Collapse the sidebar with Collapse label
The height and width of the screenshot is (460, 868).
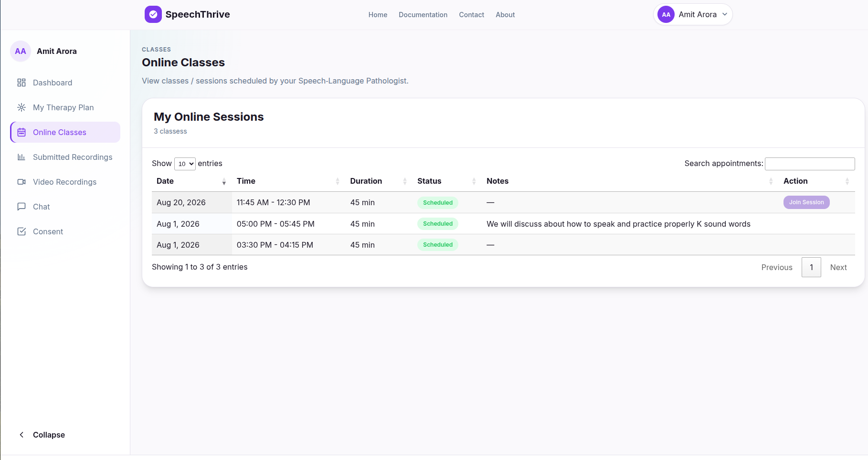[49, 435]
